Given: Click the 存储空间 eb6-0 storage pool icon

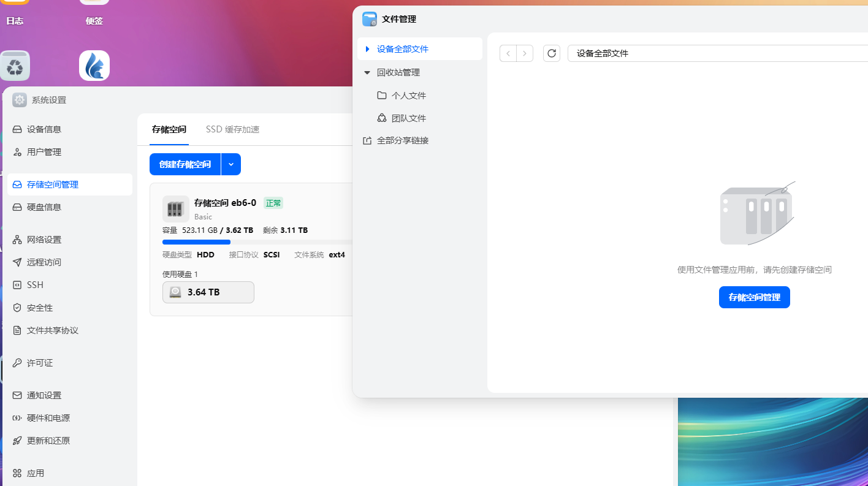Looking at the screenshot, I should (175, 209).
